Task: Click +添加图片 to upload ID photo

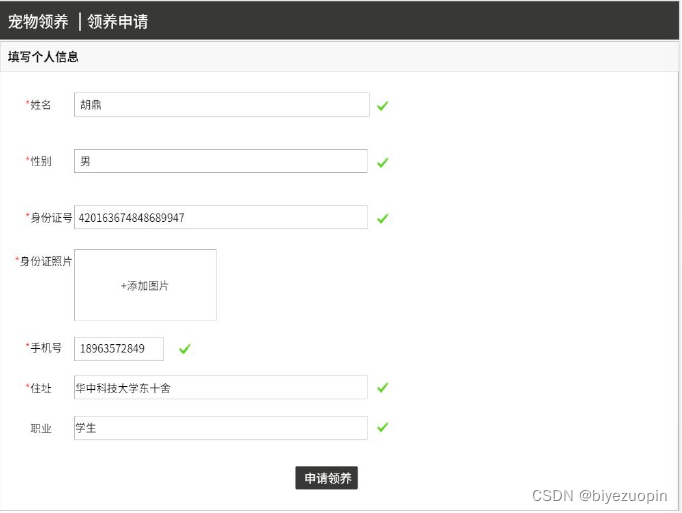Action: pyautogui.click(x=145, y=285)
